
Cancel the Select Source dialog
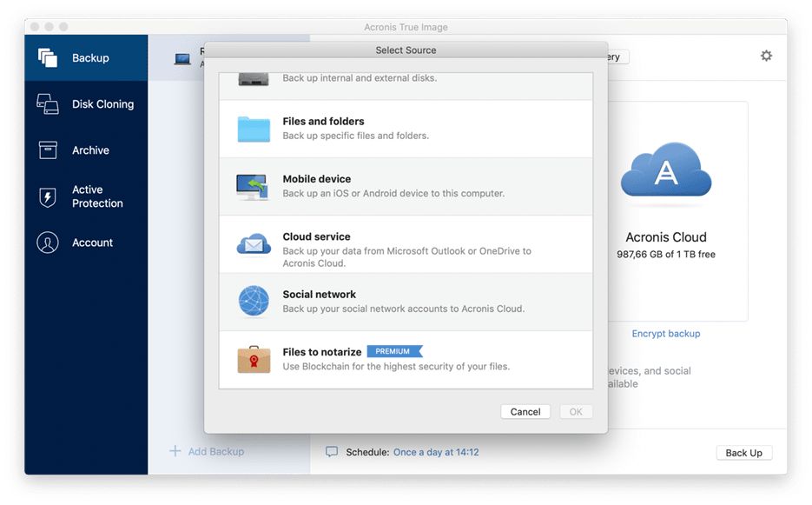pos(525,412)
